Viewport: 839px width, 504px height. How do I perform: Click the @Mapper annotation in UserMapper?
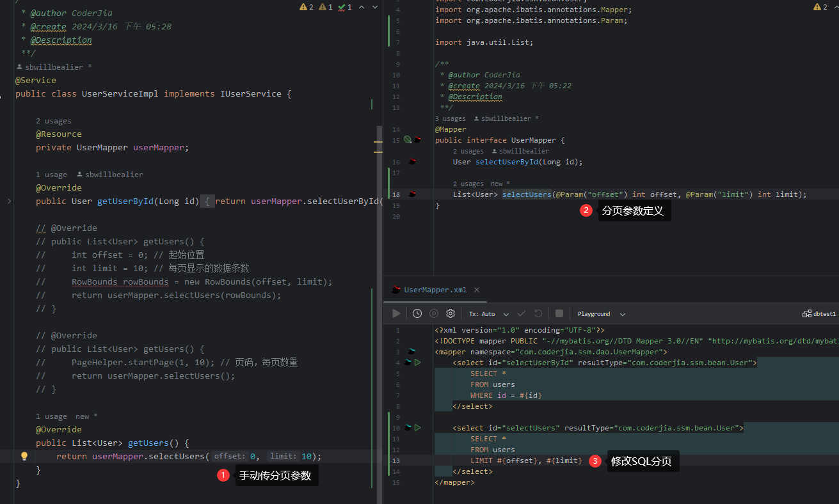pos(451,129)
